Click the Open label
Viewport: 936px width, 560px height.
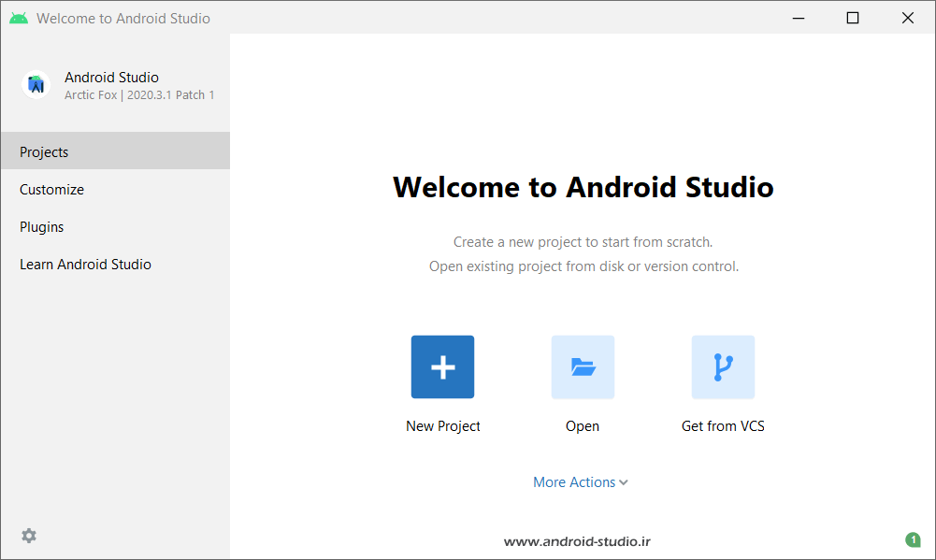583,426
